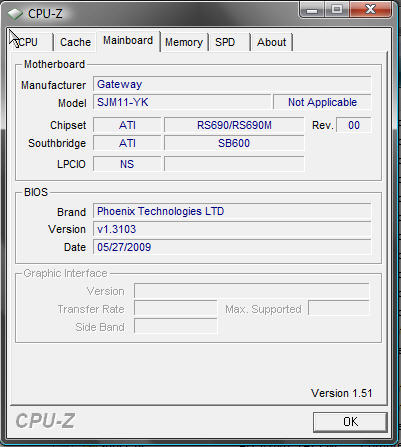Click the Not Applicable model revision field
The image size is (401, 447).
click(x=322, y=102)
